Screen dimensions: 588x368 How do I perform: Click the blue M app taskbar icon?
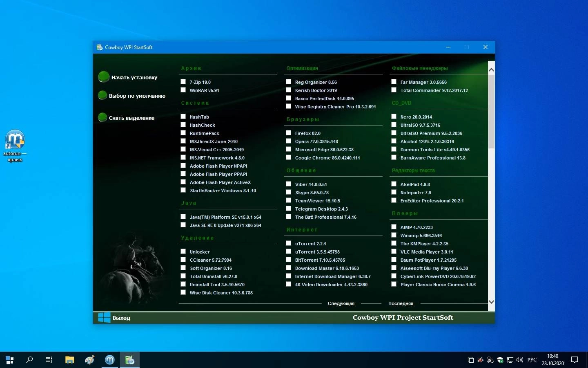coord(110,360)
